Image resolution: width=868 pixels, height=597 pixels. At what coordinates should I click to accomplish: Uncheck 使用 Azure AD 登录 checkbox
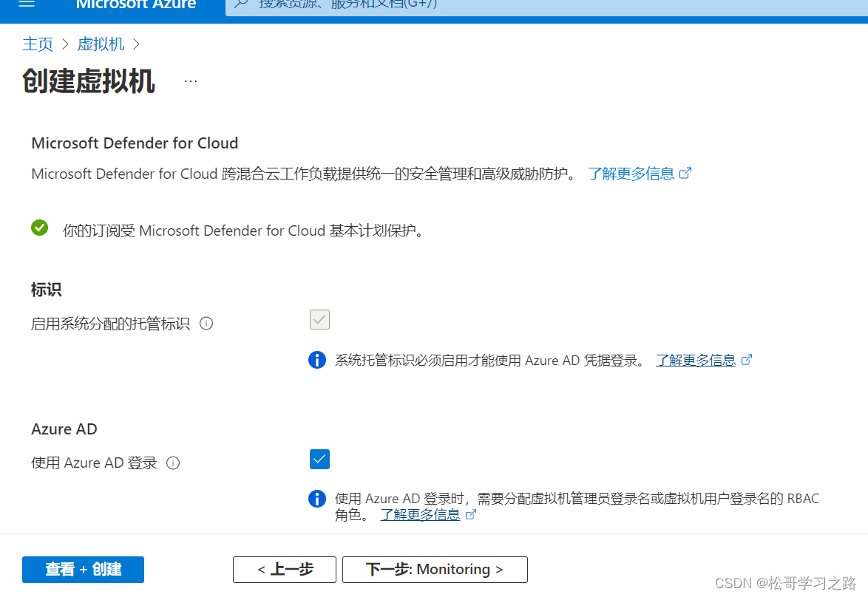click(319, 459)
